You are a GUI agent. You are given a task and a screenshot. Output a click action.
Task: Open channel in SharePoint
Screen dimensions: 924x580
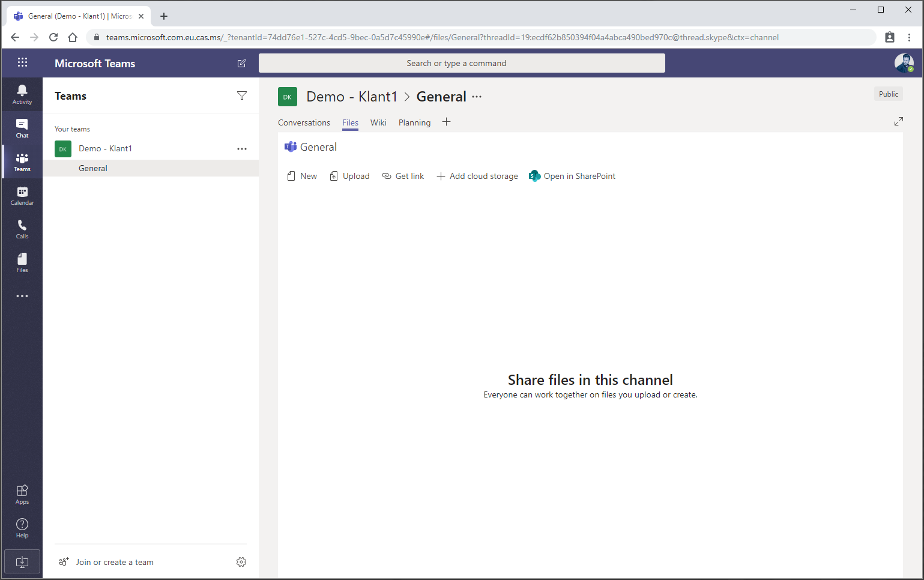coord(571,176)
